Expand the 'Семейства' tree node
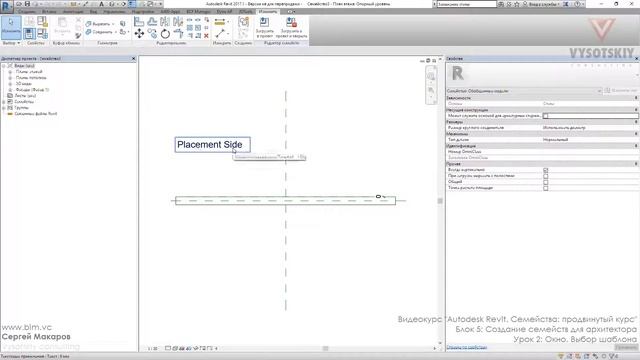Screen dimensions: 640x360 pyautogui.click(x=4, y=102)
